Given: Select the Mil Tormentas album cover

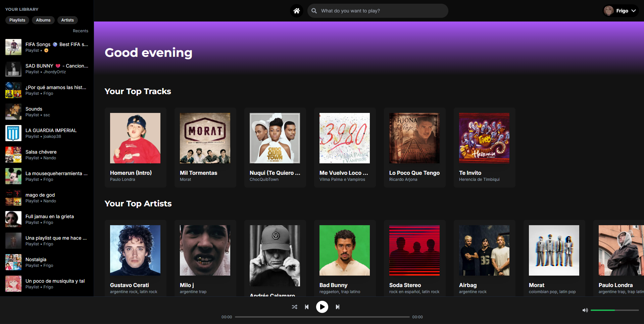Looking at the screenshot, I should tap(205, 138).
